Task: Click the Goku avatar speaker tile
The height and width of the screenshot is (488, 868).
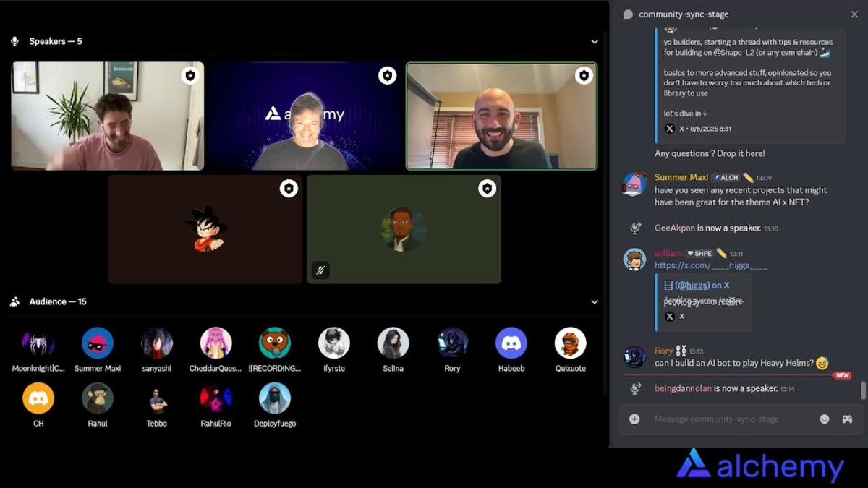Action: pyautogui.click(x=205, y=229)
